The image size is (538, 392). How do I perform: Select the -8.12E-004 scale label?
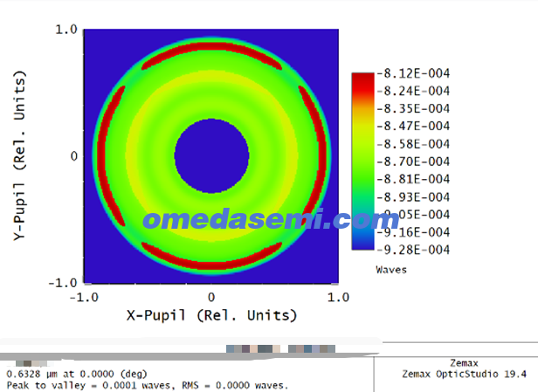pyautogui.click(x=413, y=73)
